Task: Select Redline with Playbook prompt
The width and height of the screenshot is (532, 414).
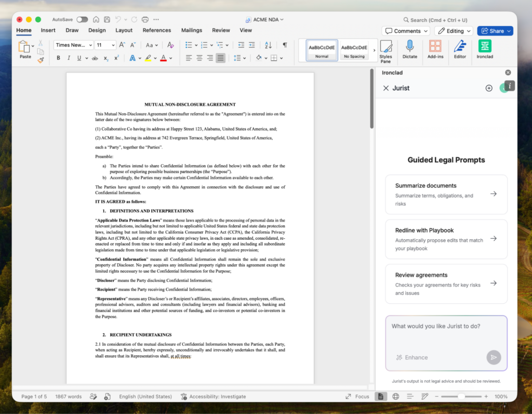Action: click(x=446, y=239)
